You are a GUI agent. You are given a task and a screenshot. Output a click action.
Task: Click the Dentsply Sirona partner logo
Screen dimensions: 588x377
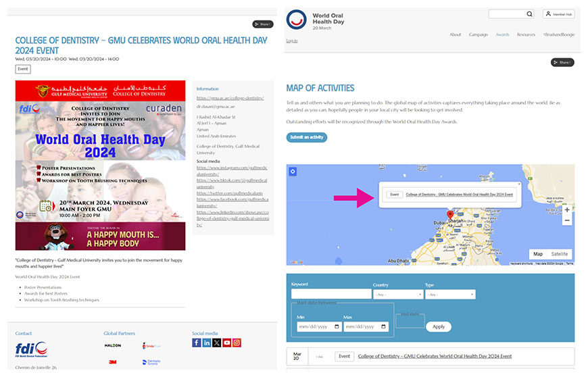pos(151,362)
